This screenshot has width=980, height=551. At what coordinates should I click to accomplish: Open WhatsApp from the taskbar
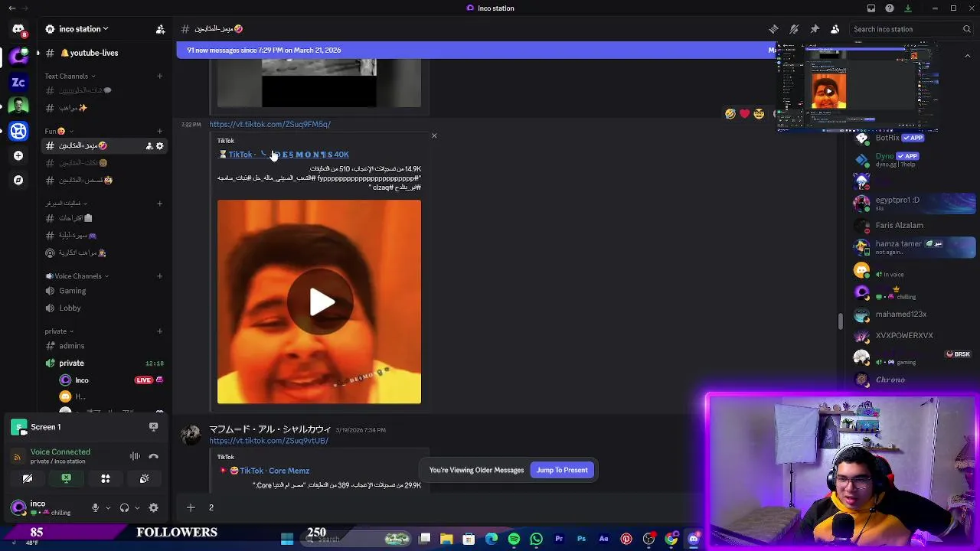point(536,539)
